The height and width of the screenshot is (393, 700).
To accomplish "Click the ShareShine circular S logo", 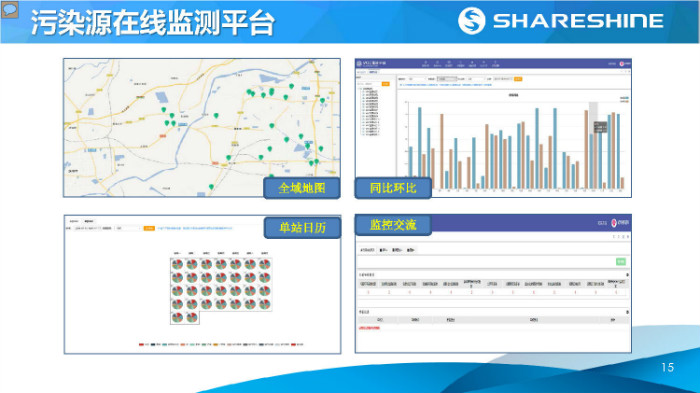I will pos(471,21).
